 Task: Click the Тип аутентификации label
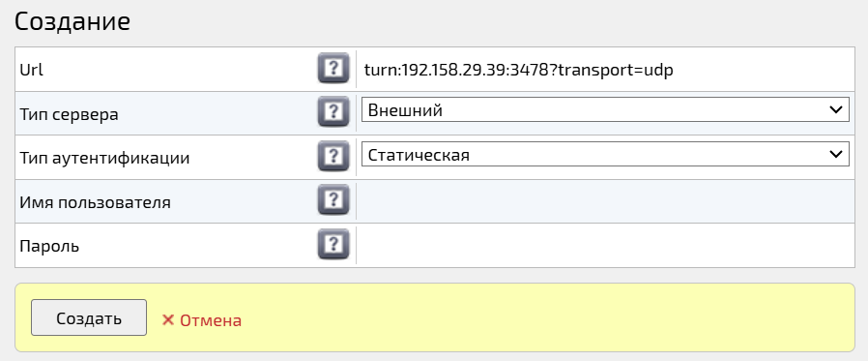[104, 159]
